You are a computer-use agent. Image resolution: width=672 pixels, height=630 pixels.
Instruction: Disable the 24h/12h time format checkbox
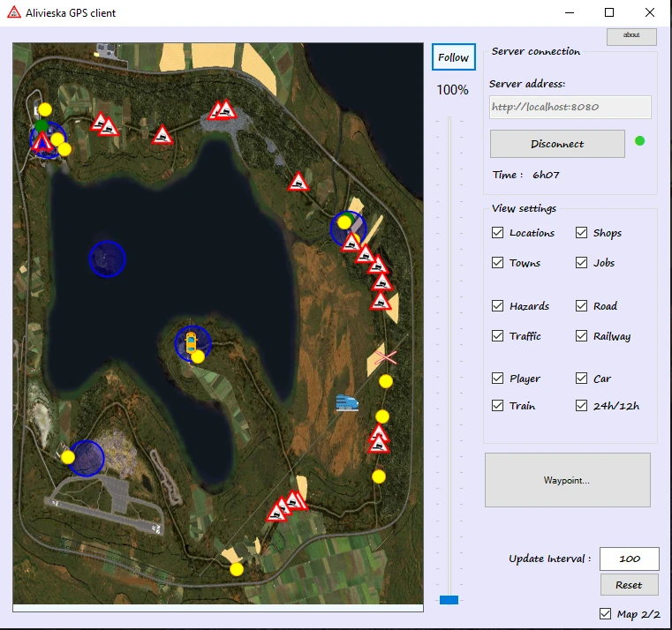coord(582,406)
